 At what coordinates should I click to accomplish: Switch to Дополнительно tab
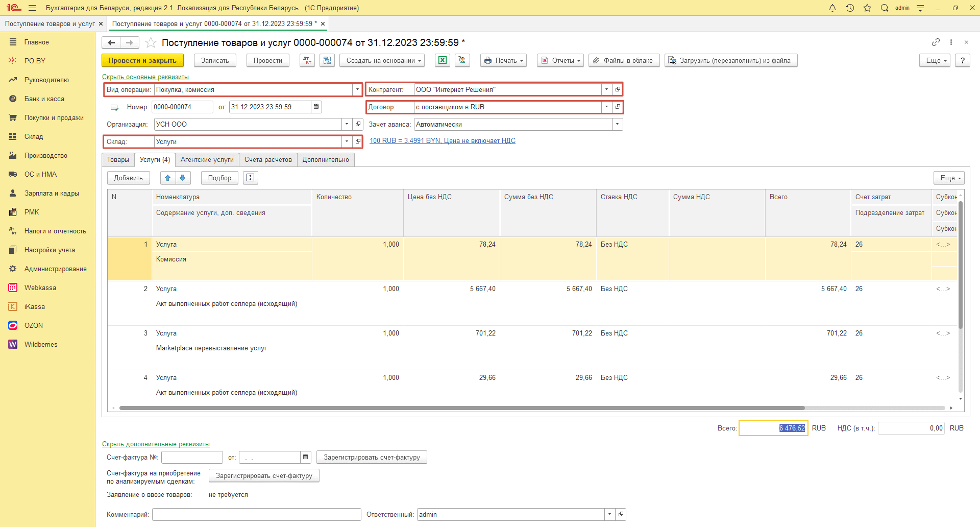pos(326,160)
